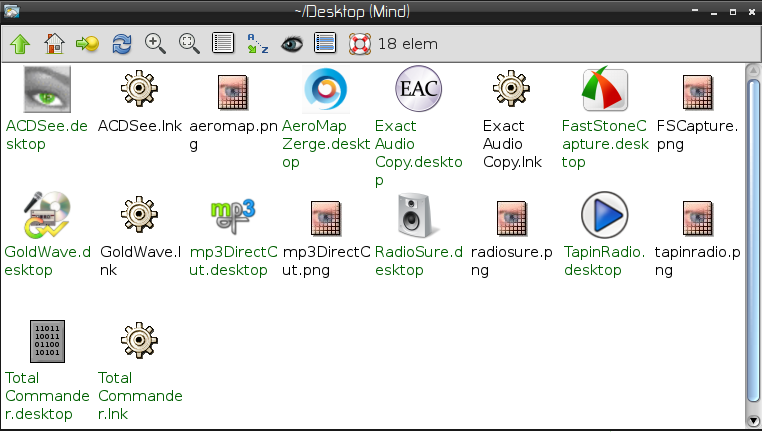This screenshot has width=762, height=432.
Task: Click the ACDSee.lnk file name
Action: pyautogui.click(x=139, y=126)
